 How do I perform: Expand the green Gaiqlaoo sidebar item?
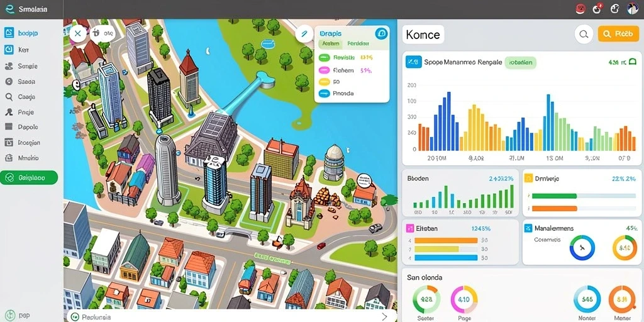(x=29, y=178)
